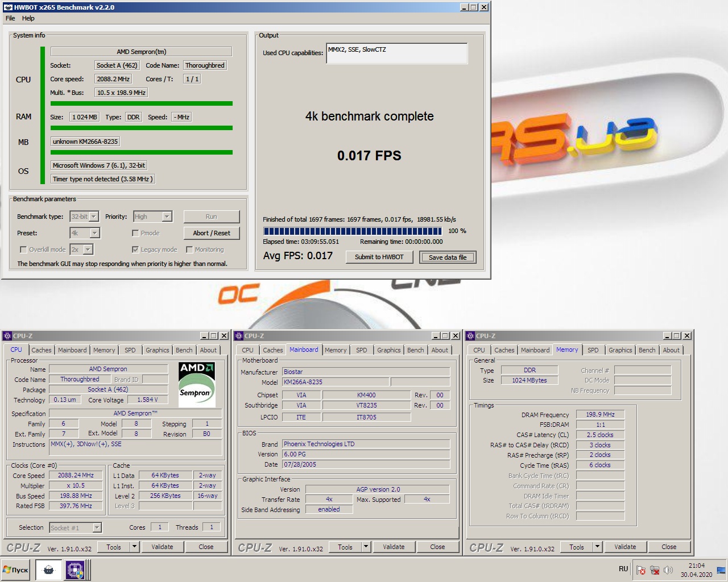Image resolution: width=728 pixels, height=582 pixels.
Task: Click Save data file button
Action: pos(448,257)
